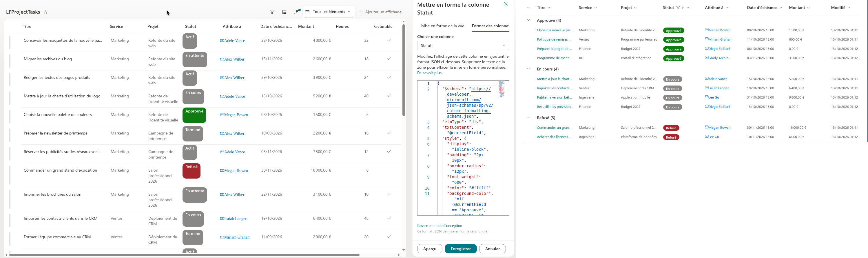This screenshot has height=258, width=868.
Task: Click mail icon beside Grady Archie in grouped list
Action: pos(707,58)
